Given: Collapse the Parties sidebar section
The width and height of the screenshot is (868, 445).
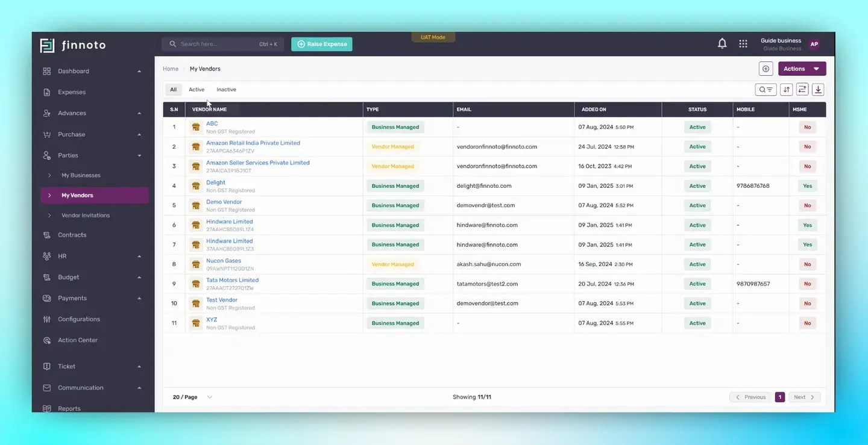Looking at the screenshot, I should tap(92, 155).
